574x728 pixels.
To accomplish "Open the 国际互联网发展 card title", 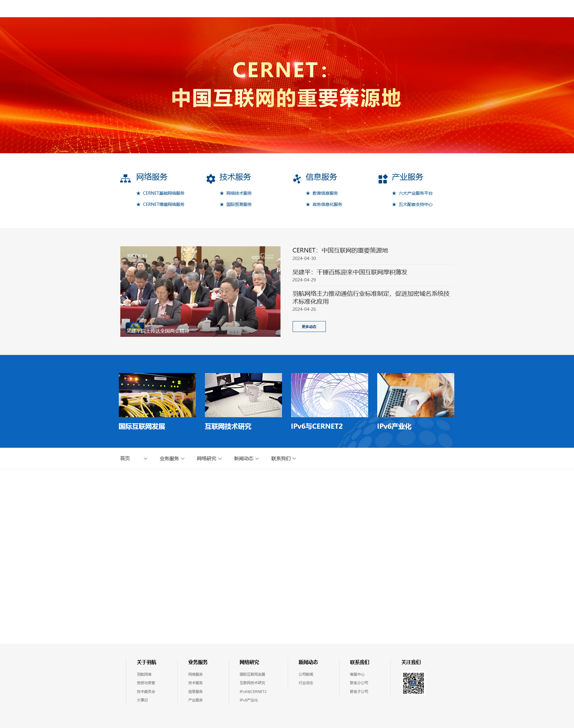I will 142,426.
